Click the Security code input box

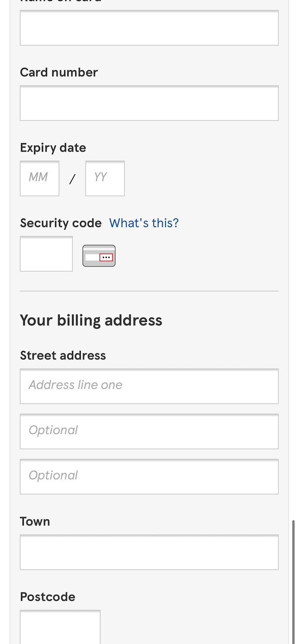pyautogui.click(x=46, y=254)
